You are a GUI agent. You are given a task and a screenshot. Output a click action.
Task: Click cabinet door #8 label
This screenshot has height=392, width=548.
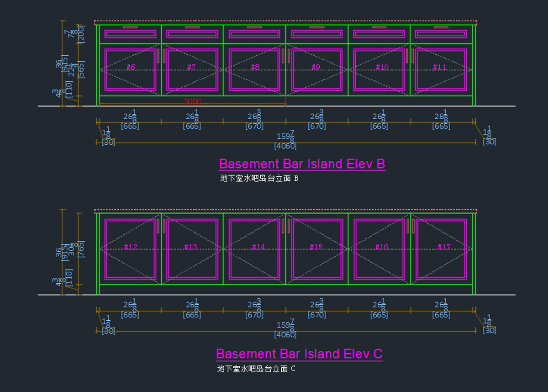pyautogui.click(x=255, y=68)
